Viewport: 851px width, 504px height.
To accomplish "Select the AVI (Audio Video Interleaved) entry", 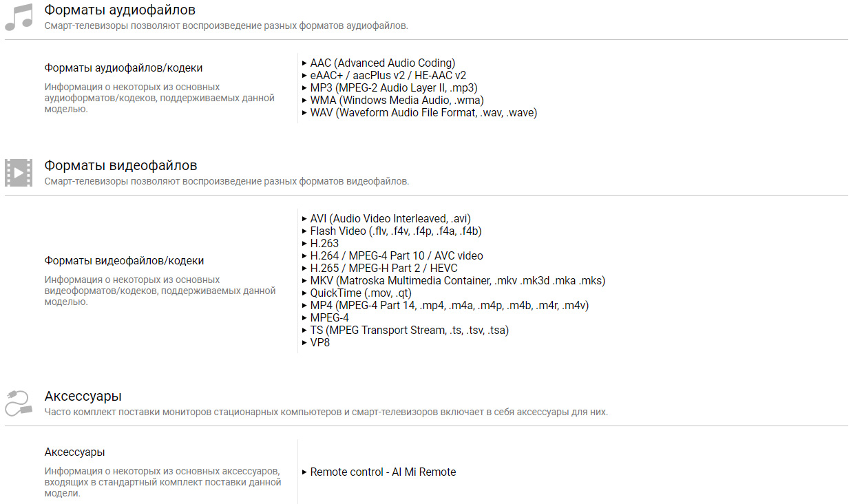I will click(x=390, y=219).
